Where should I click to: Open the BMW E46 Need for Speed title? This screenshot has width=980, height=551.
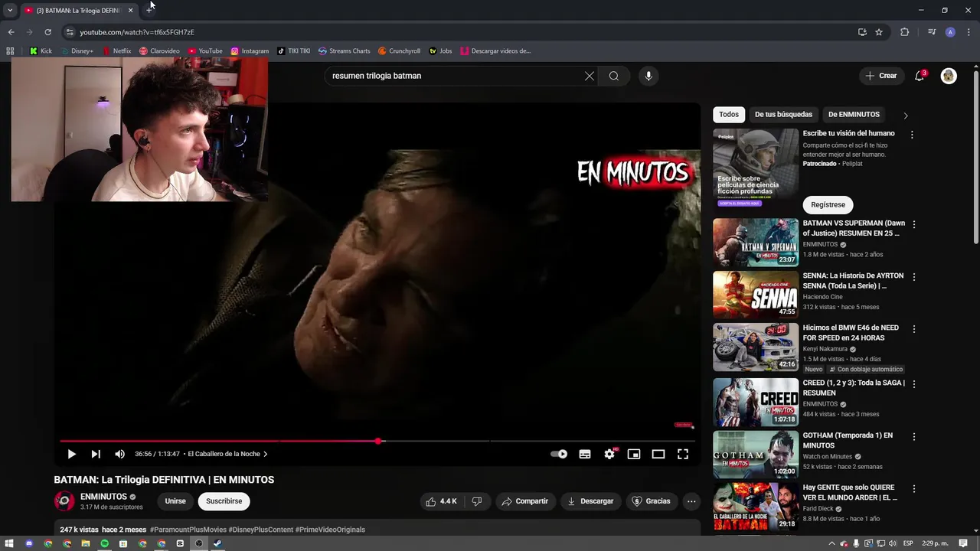click(x=851, y=333)
